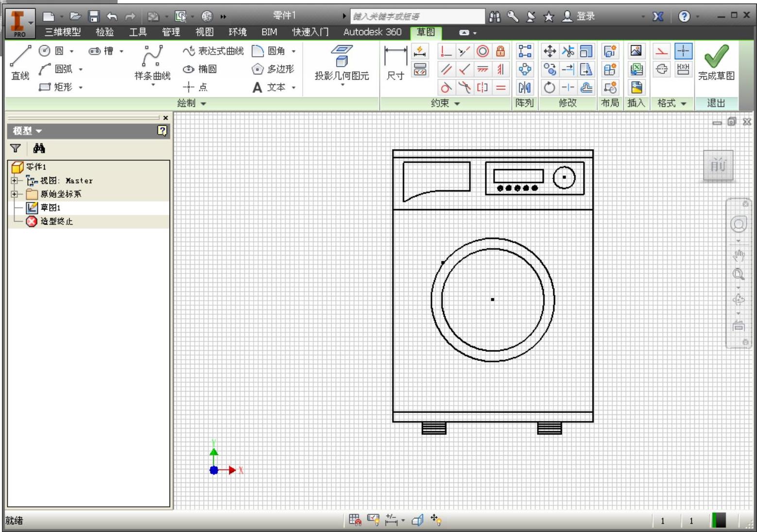Apply the Equal constraint icon
This screenshot has height=532, width=757.
(500, 87)
